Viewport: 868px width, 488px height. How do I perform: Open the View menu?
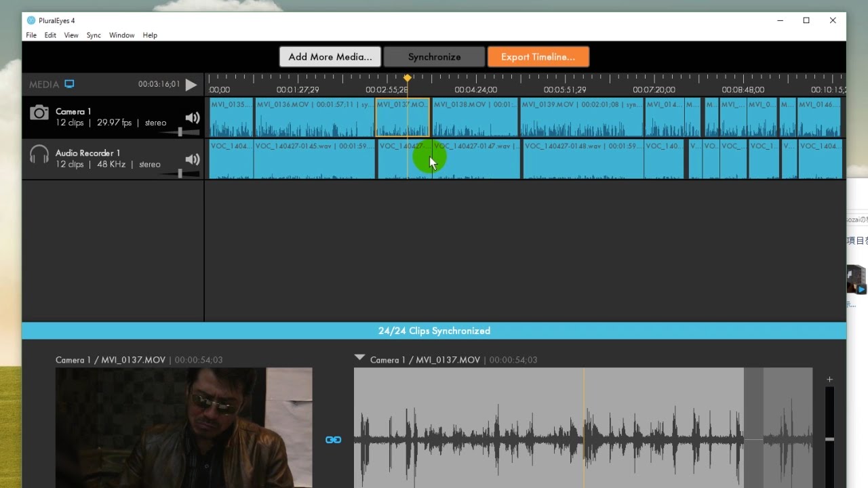(x=71, y=35)
